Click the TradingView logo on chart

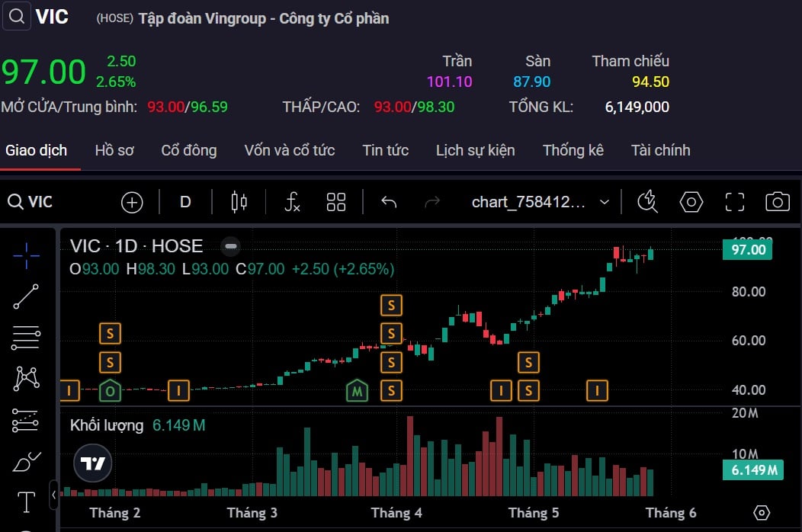(92, 463)
